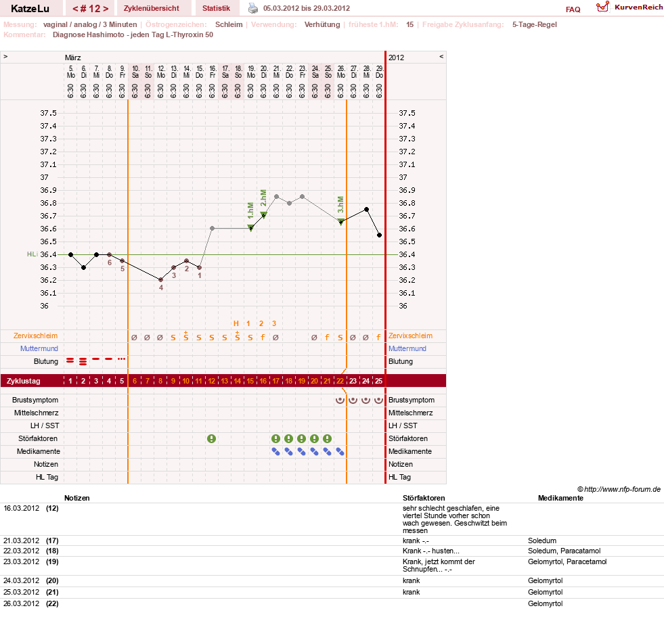664x644 pixels.
Task: Click the Brustsymptom icon on cycle day 23
Action: [x=353, y=400]
